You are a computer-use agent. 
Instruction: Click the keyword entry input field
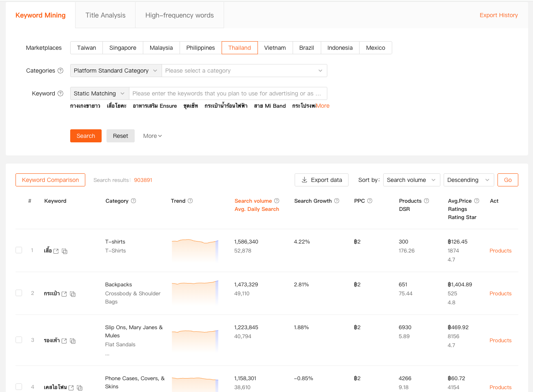(227, 93)
